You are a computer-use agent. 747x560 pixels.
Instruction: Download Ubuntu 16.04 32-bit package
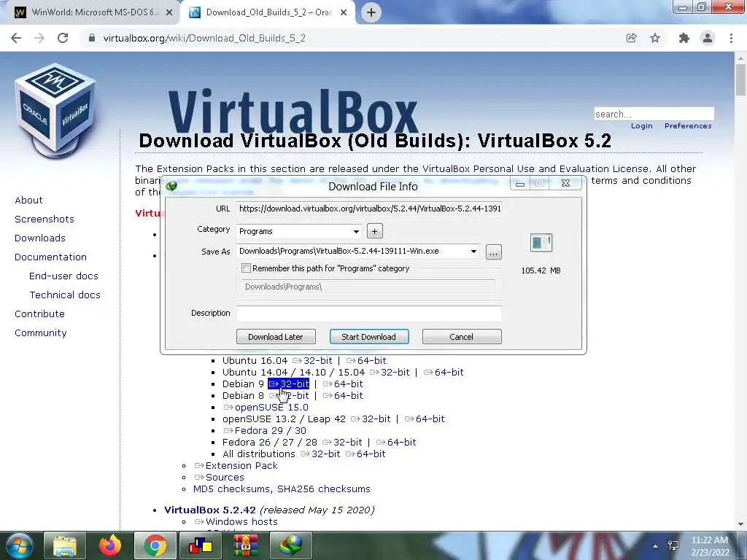click(x=312, y=360)
